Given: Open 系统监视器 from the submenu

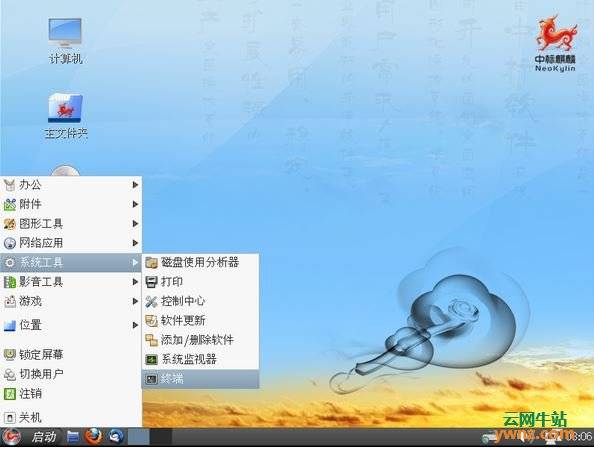Looking at the screenshot, I should coord(200,359).
